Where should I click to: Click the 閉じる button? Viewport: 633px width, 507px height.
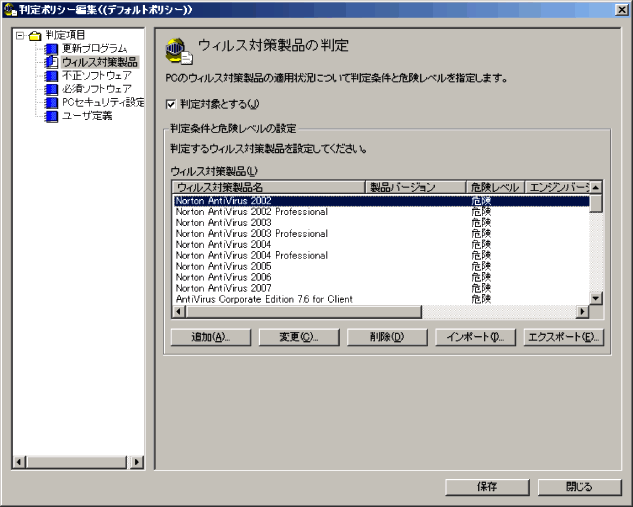click(x=579, y=487)
